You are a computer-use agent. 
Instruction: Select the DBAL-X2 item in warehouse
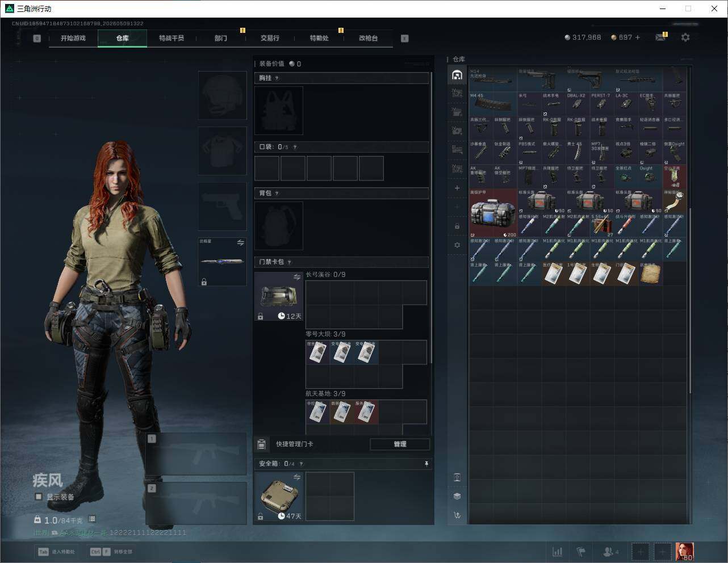[x=578, y=104]
